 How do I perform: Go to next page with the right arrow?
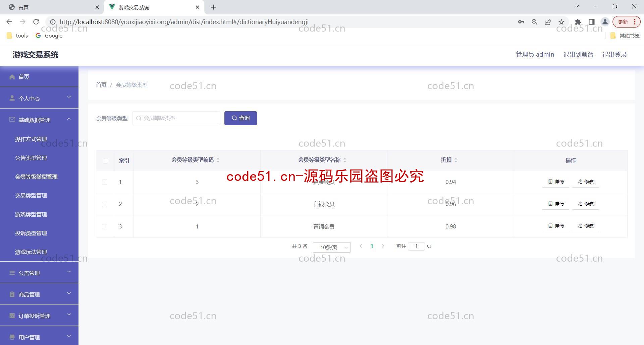point(383,246)
